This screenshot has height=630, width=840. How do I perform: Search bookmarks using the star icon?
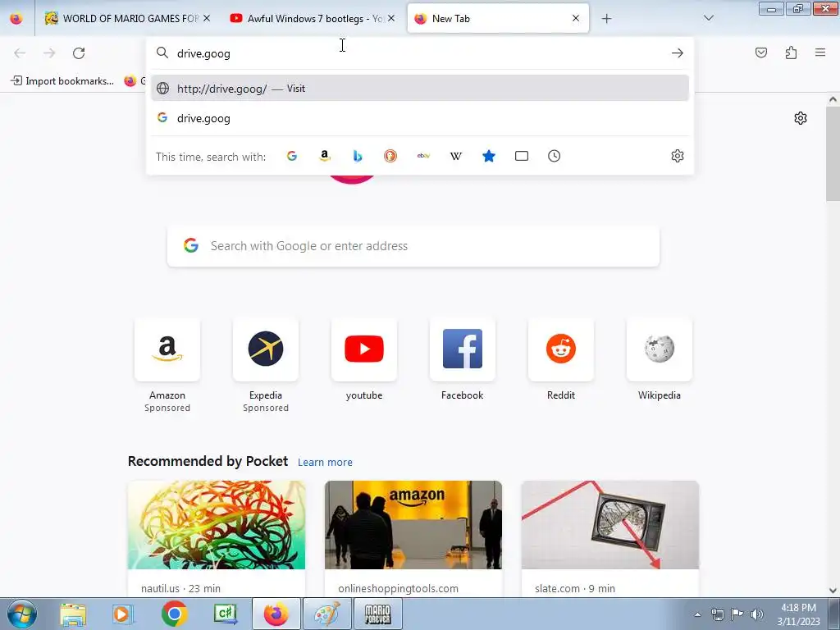pyautogui.click(x=489, y=156)
